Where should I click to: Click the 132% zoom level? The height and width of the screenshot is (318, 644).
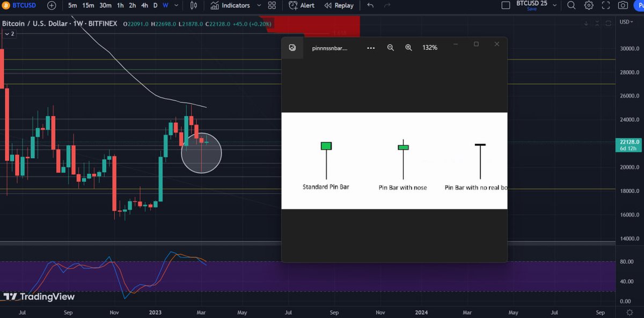point(430,48)
